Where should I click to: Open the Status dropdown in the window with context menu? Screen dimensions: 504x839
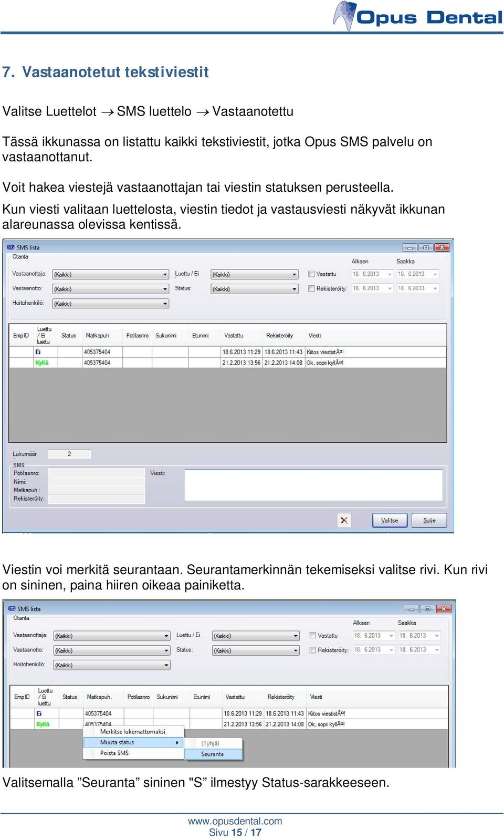(x=256, y=650)
